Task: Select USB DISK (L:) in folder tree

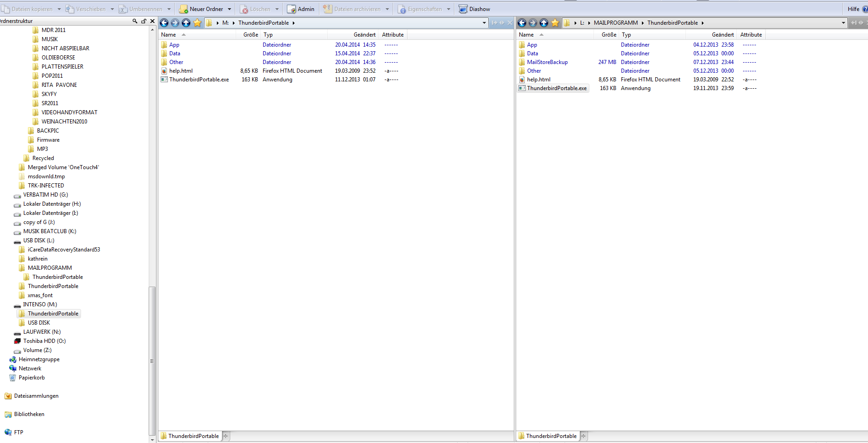Action: [38, 240]
